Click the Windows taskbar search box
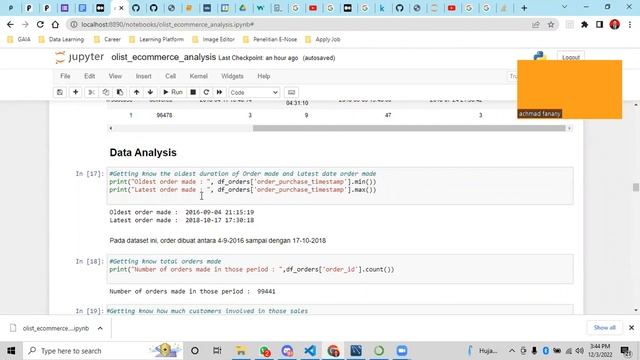Screen dimensions: 640x360 102,351
